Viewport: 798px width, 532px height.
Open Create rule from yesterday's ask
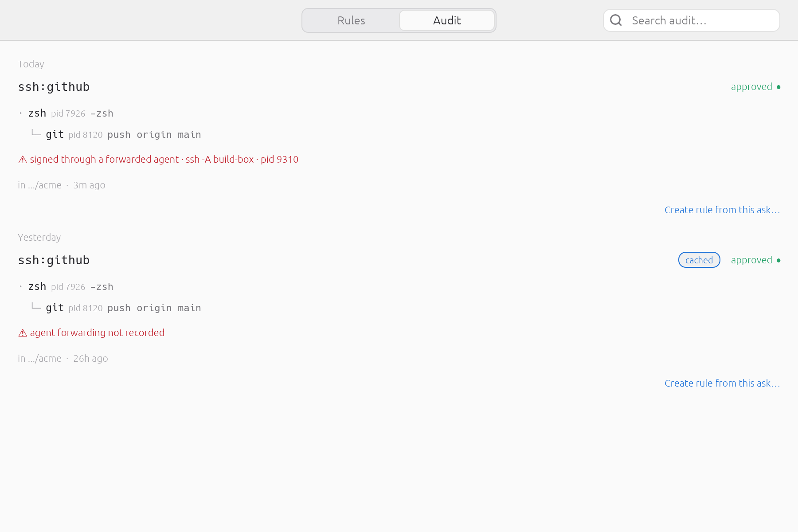click(x=722, y=383)
